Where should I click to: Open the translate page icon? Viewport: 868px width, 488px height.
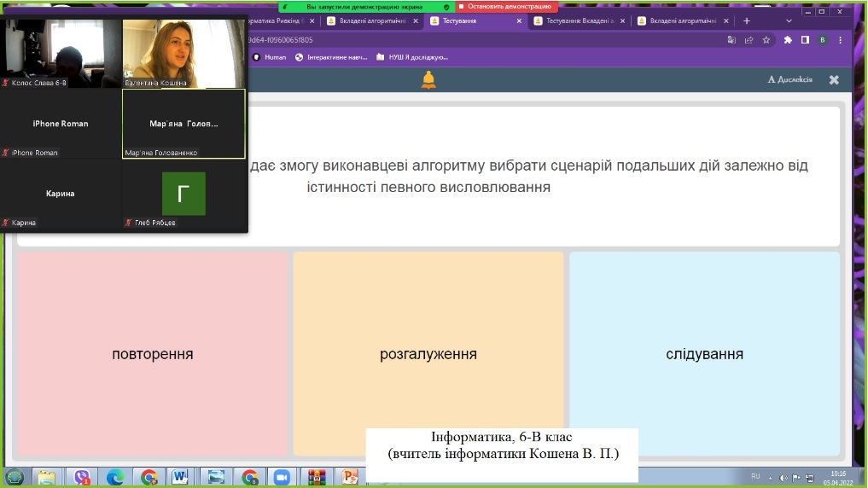(x=731, y=39)
